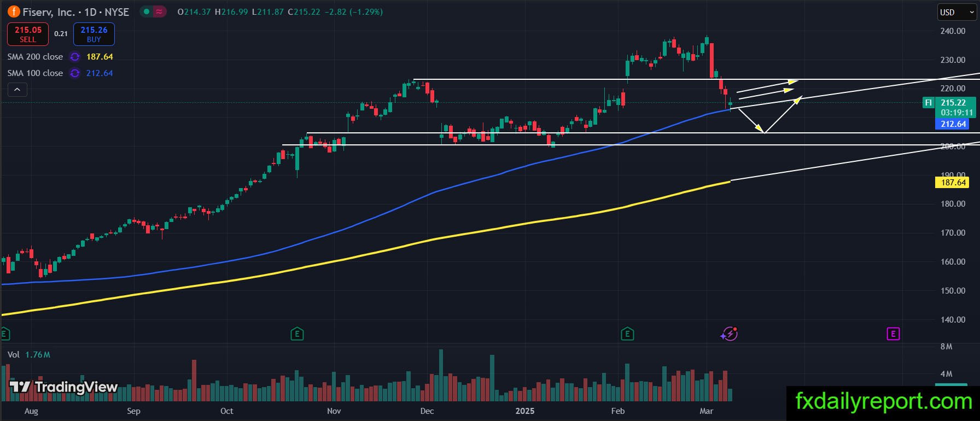Click the Nov label on the time axis

[334, 411]
